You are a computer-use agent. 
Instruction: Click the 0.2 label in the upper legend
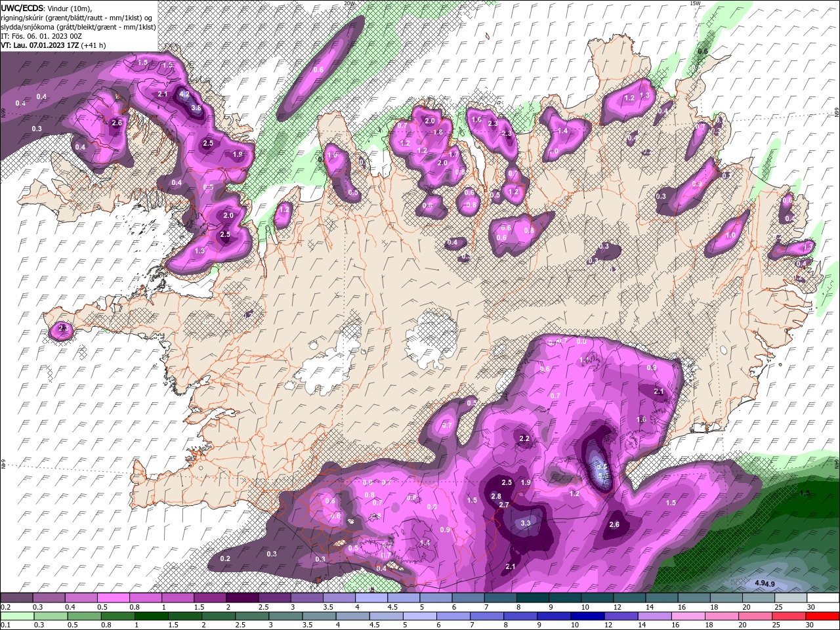[7, 607]
